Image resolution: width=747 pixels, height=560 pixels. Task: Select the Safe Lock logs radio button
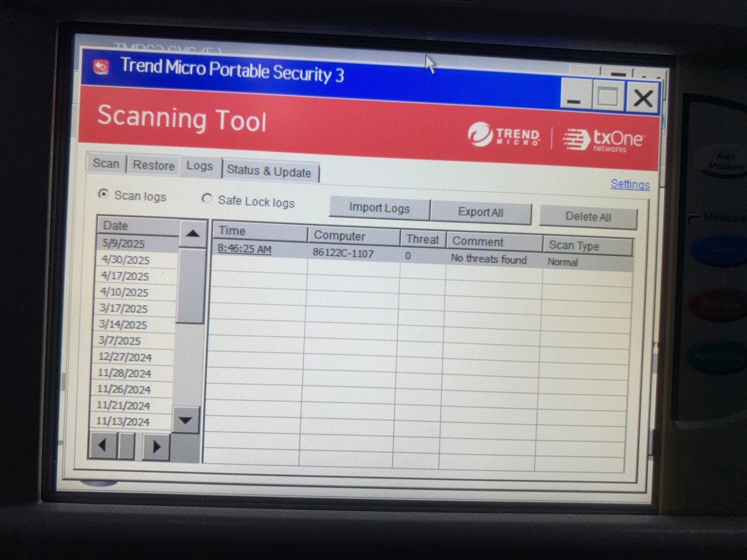pos(207,199)
